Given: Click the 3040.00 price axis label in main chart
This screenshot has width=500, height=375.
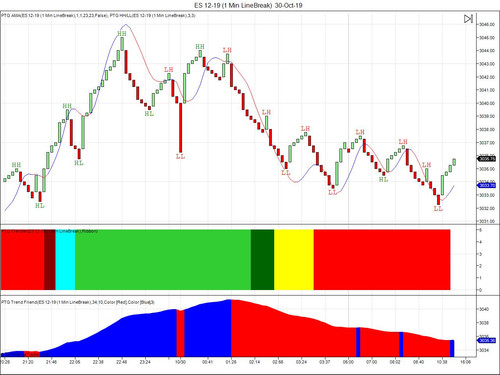Looking at the screenshot, I should point(487,103).
